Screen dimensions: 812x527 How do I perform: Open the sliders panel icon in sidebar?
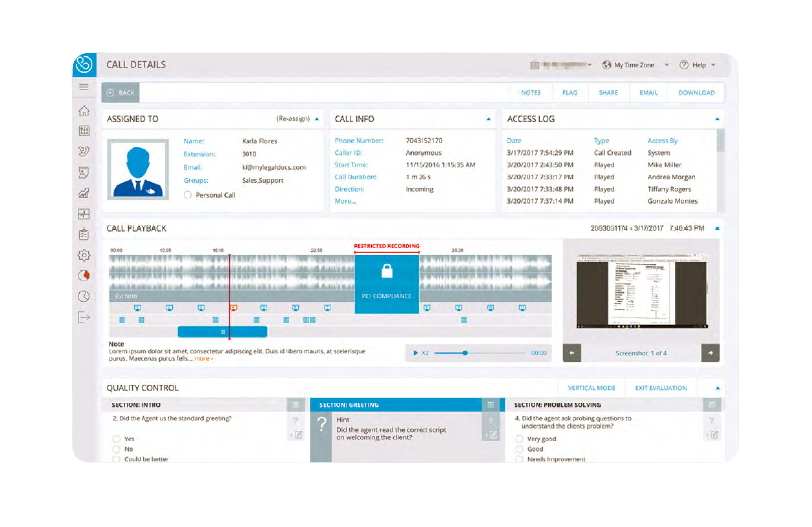click(x=84, y=131)
